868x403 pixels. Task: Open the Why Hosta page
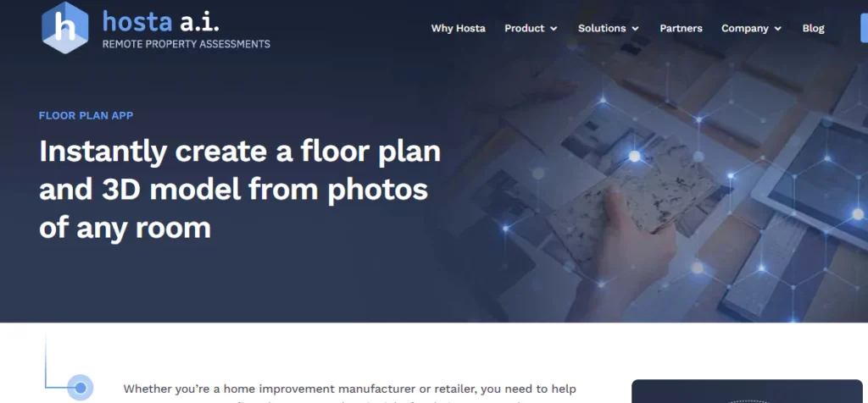click(459, 28)
